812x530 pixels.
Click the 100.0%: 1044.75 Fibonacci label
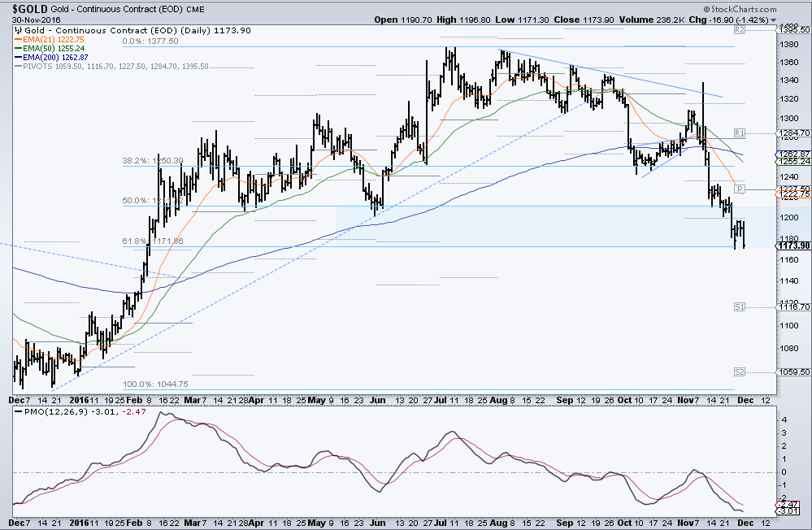point(155,384)
